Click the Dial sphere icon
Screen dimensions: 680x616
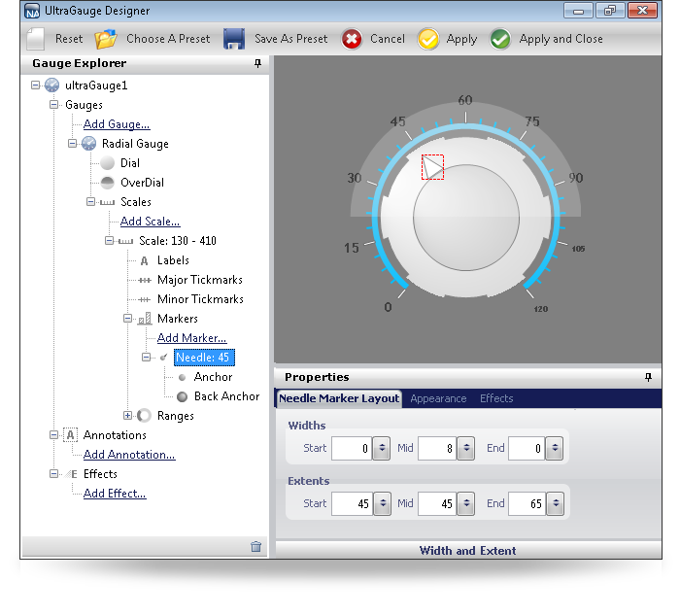tap(107, 163)
